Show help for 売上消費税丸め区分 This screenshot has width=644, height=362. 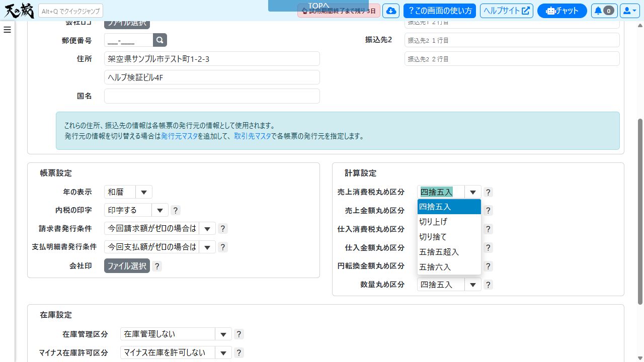[488, 192]
